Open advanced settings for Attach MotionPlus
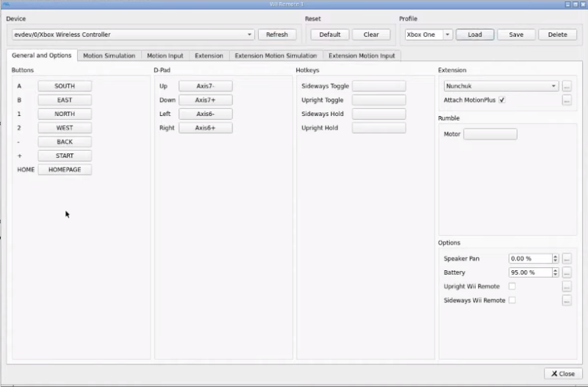 pos(567,100)
